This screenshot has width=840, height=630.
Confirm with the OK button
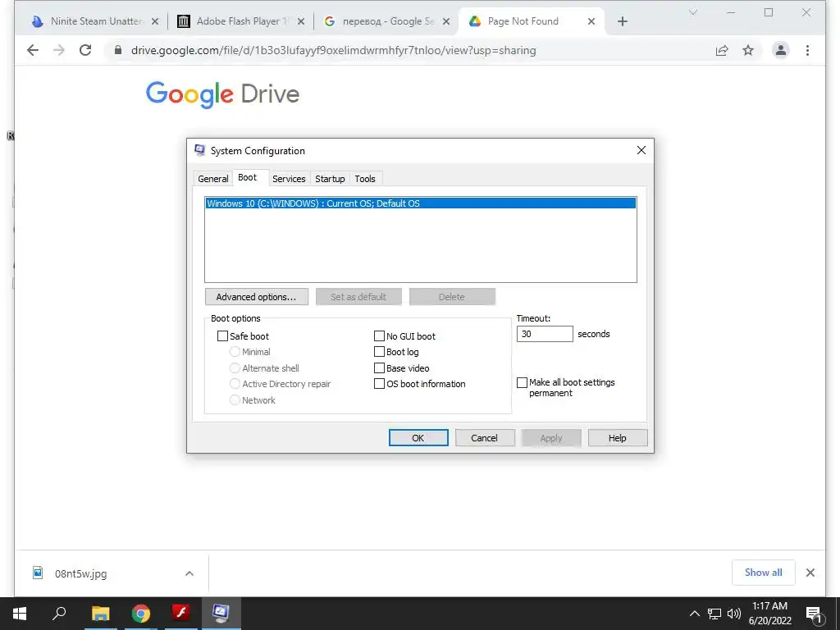point(418,438)
